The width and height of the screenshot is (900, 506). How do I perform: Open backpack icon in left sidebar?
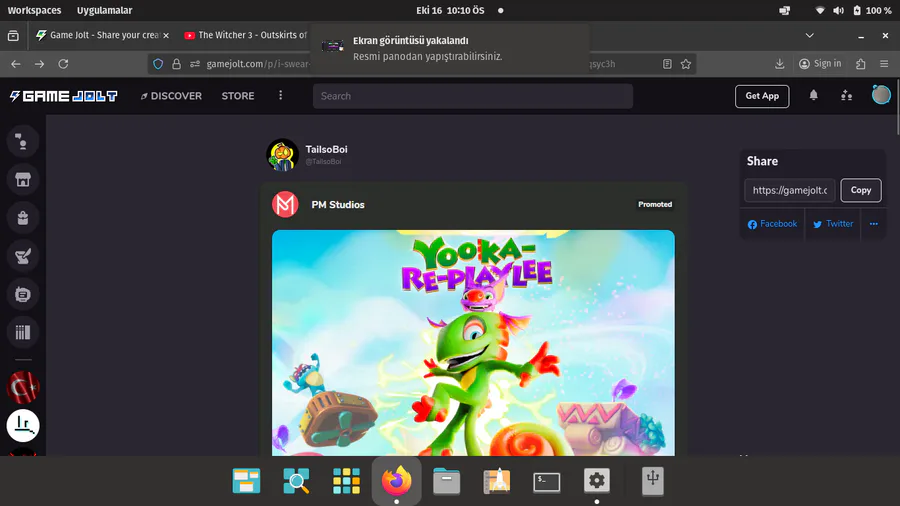click(x=22, y=218)
